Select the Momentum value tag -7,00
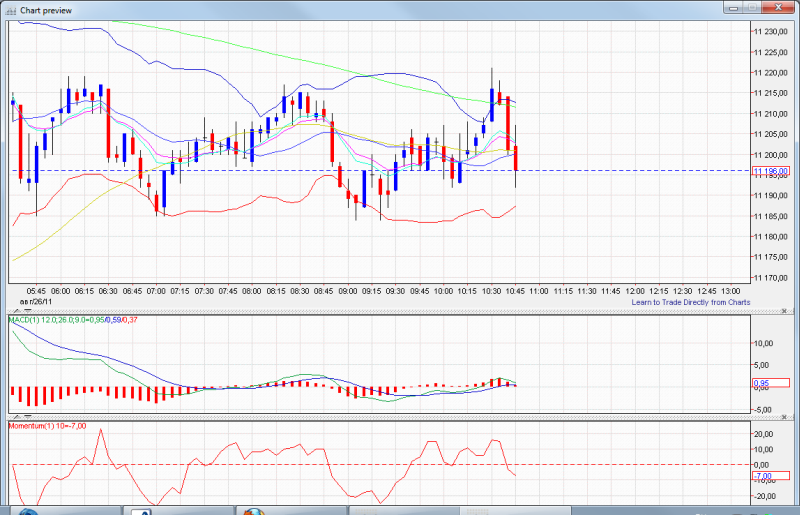Image resolution: width=800 pixels, height=515 pixels. click(762, 476)
